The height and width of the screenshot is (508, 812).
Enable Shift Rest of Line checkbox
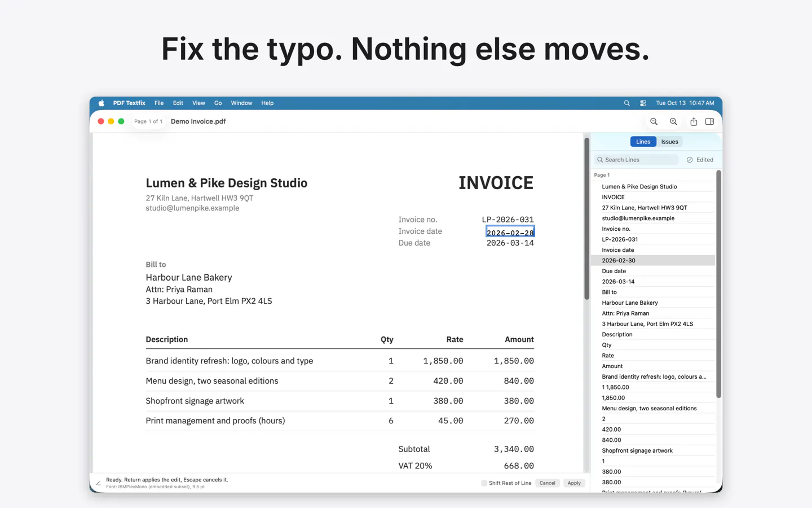coord(484,483)
